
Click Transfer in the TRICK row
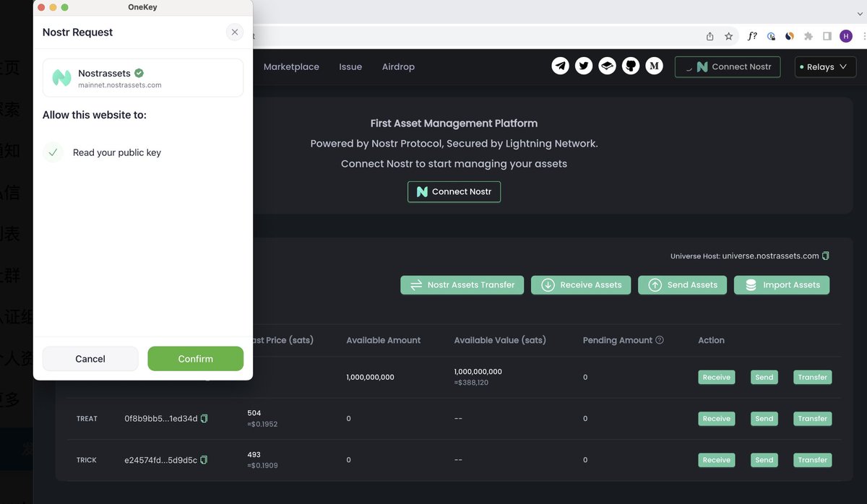click(x=813, y=460)
